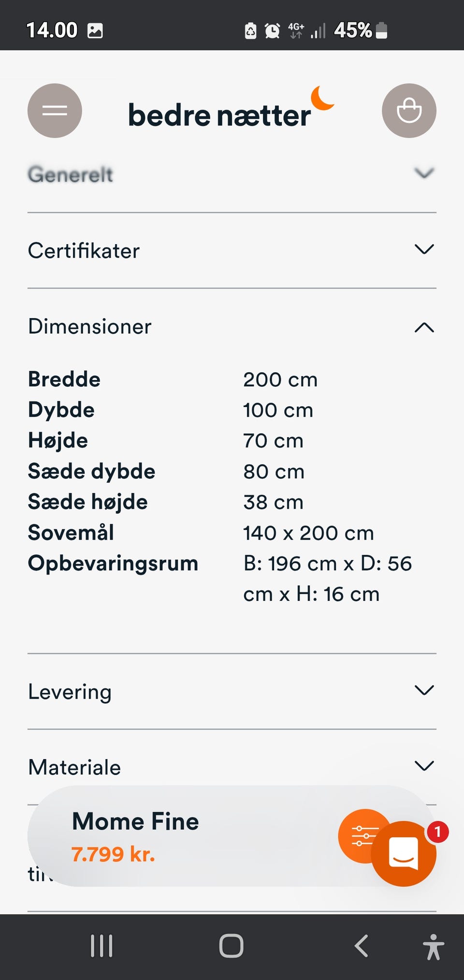Tap the Materiale heading
This screenshot has height=980, width=464.
tap(74, 767)
